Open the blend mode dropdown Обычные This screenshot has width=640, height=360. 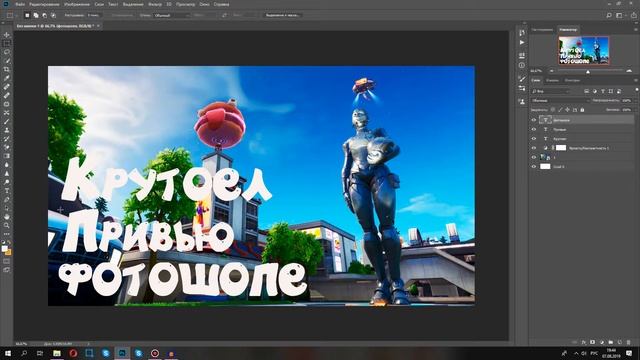click(560, 100)
